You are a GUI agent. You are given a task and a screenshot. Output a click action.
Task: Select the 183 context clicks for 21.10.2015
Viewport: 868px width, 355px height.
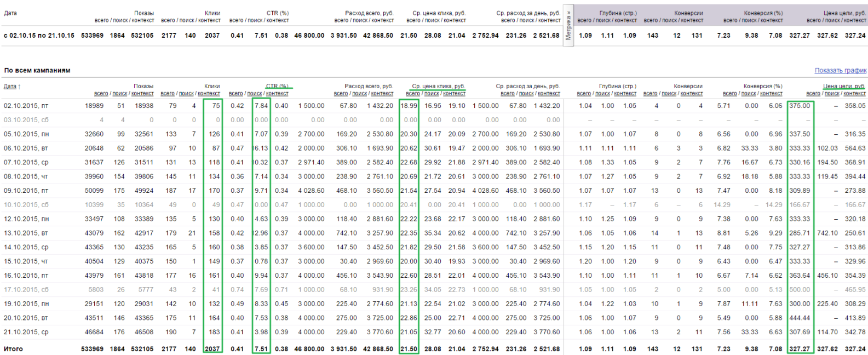coord(214,332)
